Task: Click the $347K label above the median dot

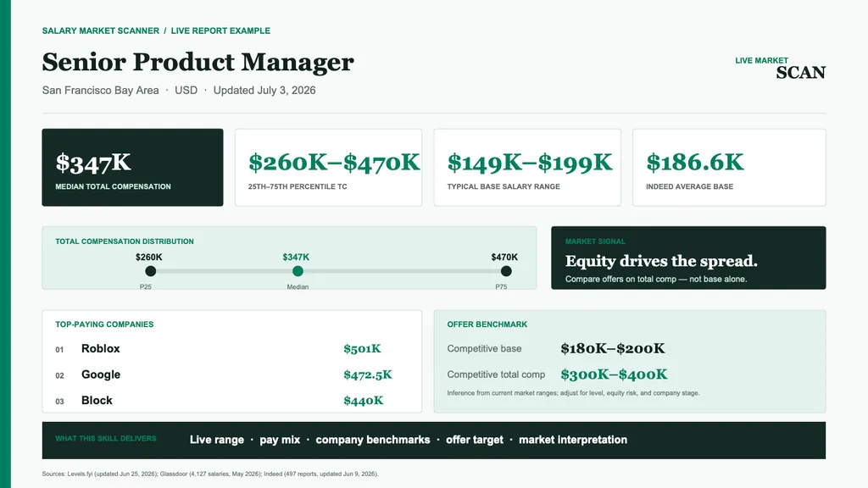Action: tap(296, 258)
